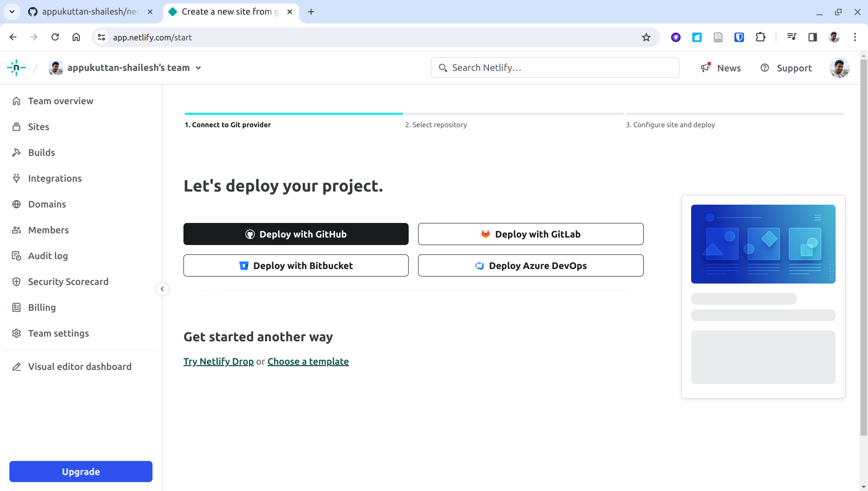This screenshot has height=491, width=868.
Task: Open the Choose a template link
Action: click(308, 361)
